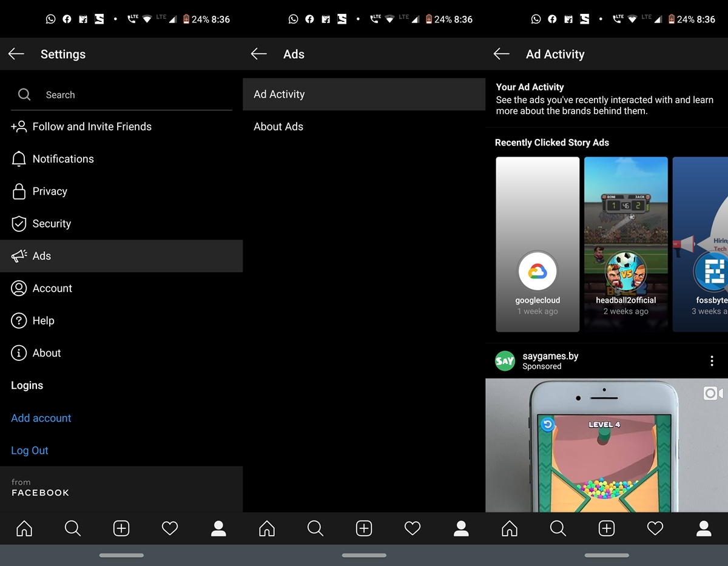Tap Profile icon on Ad Activity screen
Viewport: 728px width, 566px height.
[704, 528]
